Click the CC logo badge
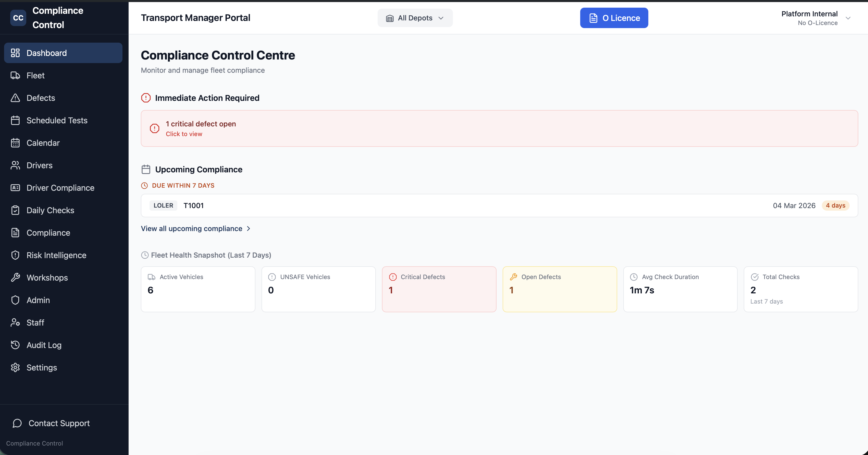Image resolution: width=868 pixels, height=455 pixels. click(x=18, y=18)
